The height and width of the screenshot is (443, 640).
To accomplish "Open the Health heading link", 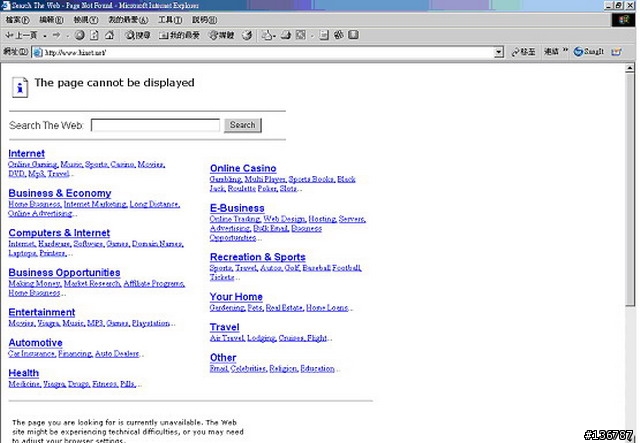I will point(24,373).
